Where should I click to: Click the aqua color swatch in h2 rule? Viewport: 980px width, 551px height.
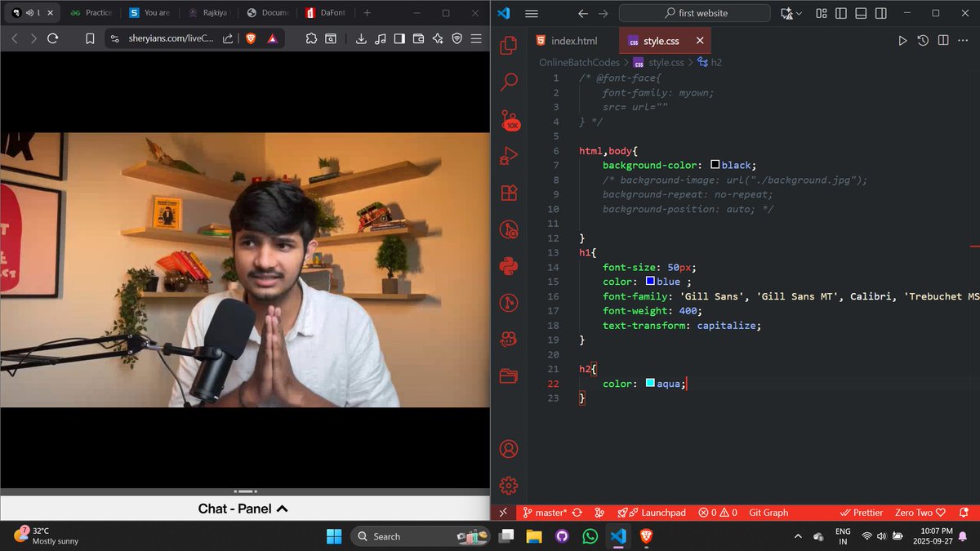(649, 383)
